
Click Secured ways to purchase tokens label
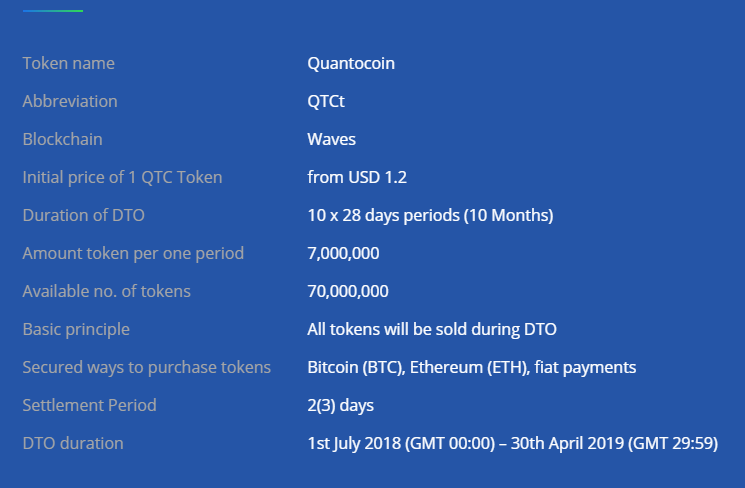coord(146,367)
